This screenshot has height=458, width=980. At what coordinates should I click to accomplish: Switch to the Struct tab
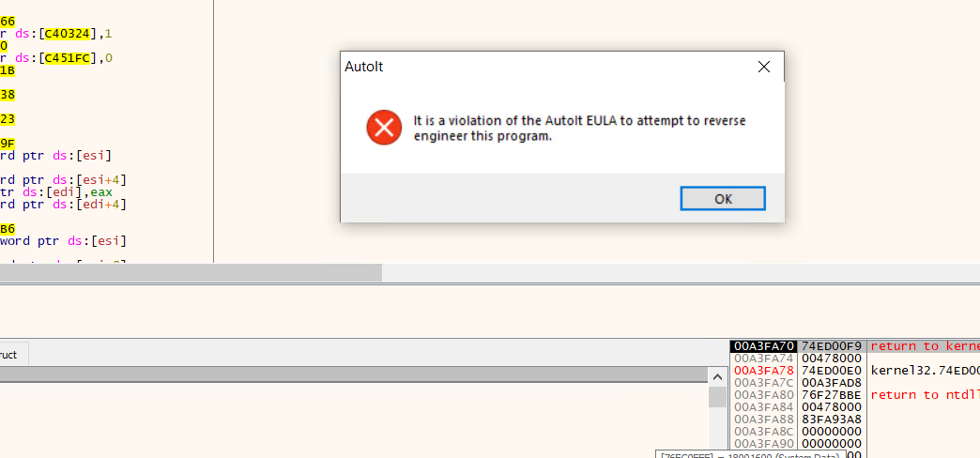[11, 355]
